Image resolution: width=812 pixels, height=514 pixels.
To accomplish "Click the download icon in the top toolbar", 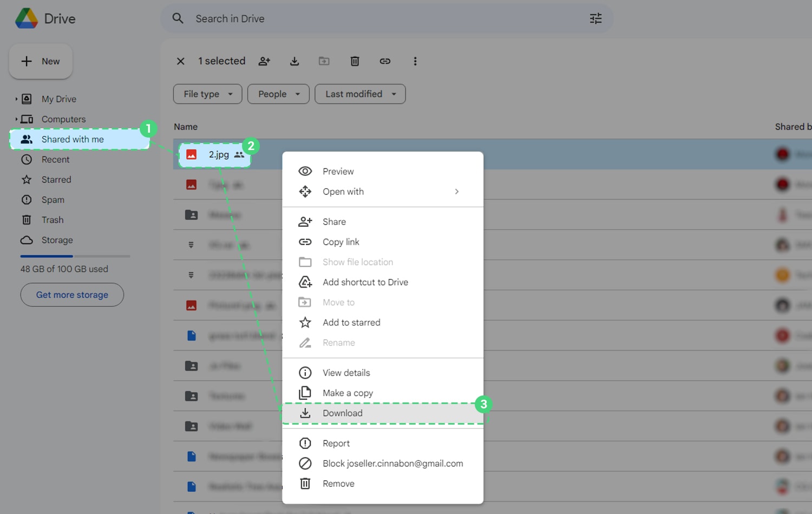I will [x=294, y=61].
